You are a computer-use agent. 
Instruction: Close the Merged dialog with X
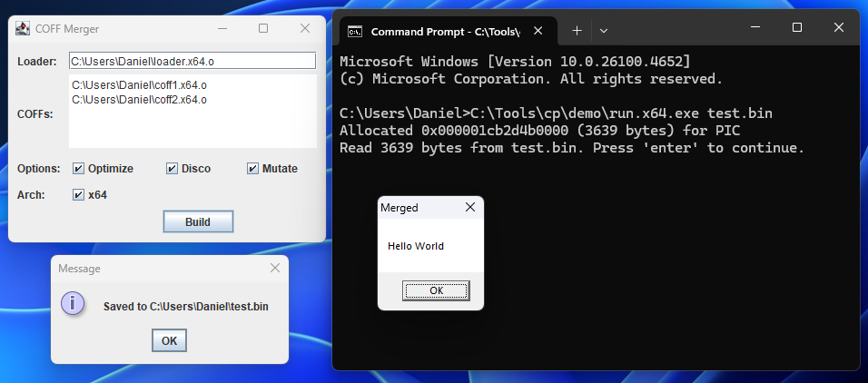click(x=469, y=208)
